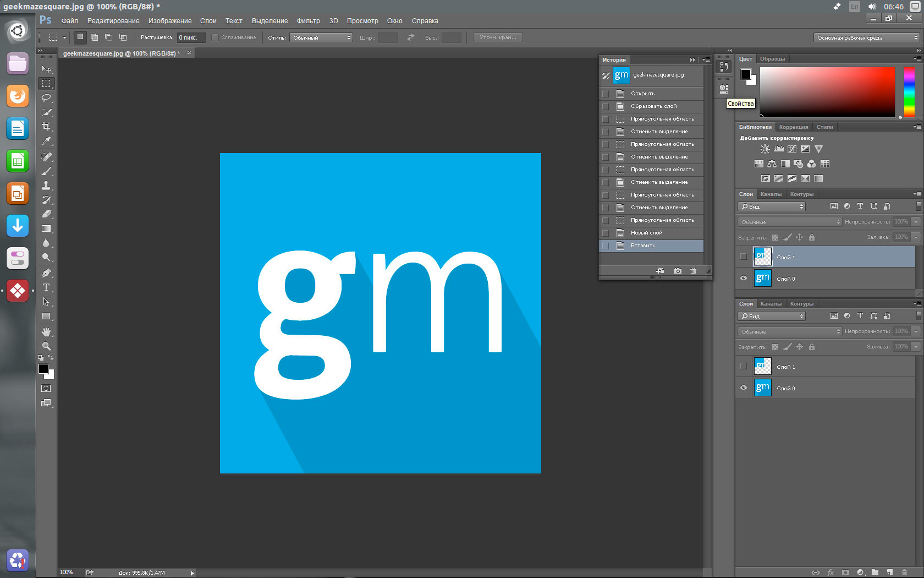Screen dimensions: 924x578
Task: Select the Eraser tool
Action: tap(46, 214)
